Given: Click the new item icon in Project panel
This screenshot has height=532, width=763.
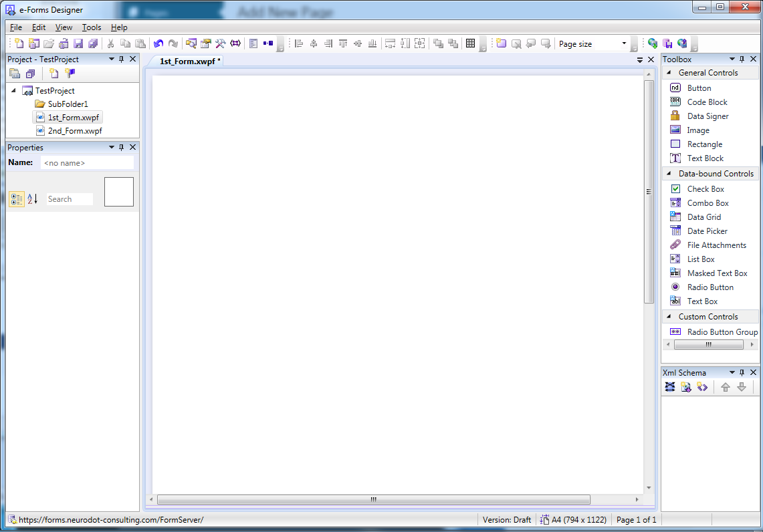Looking at the screenshot, I should tap(54, 74).
